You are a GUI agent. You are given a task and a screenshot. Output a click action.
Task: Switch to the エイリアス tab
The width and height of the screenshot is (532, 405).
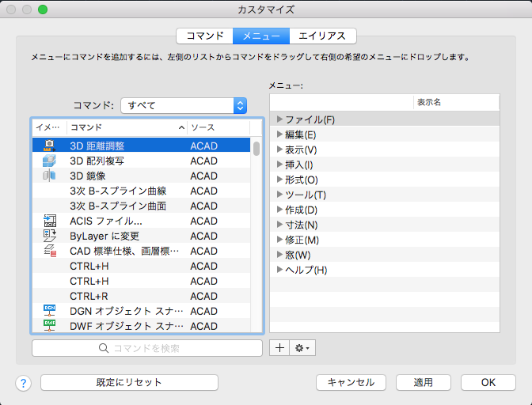322,36
